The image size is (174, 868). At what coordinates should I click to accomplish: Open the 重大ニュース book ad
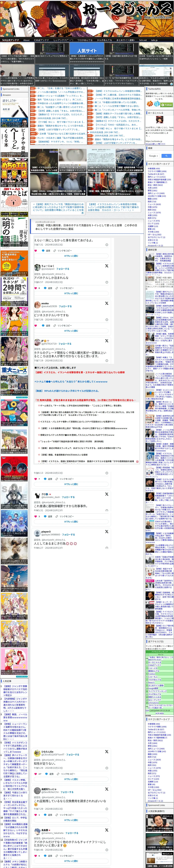[14, 381]
